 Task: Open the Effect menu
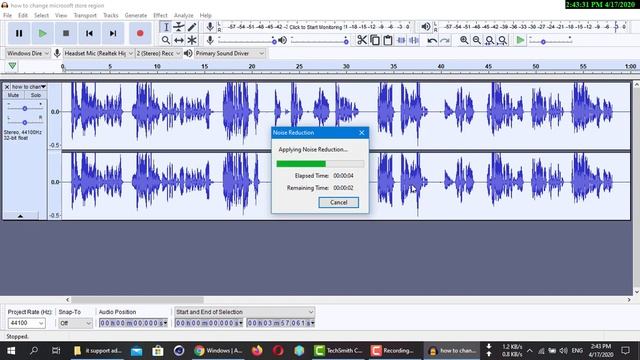[x=160, y=16]
